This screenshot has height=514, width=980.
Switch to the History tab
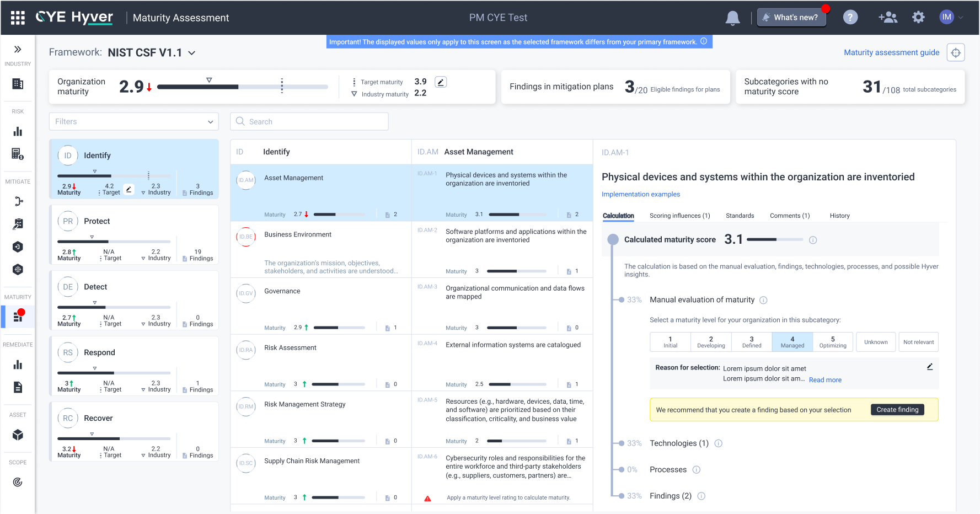pos(839,216)
